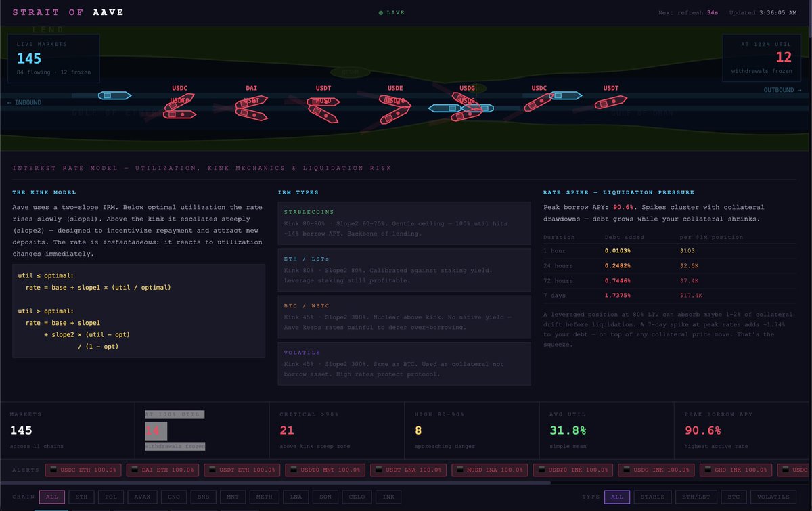812x511 pixels.
Task: Click the '0.7446%' debt value for 72 hours
Action: pyautogui.click(x=618, y=281)
